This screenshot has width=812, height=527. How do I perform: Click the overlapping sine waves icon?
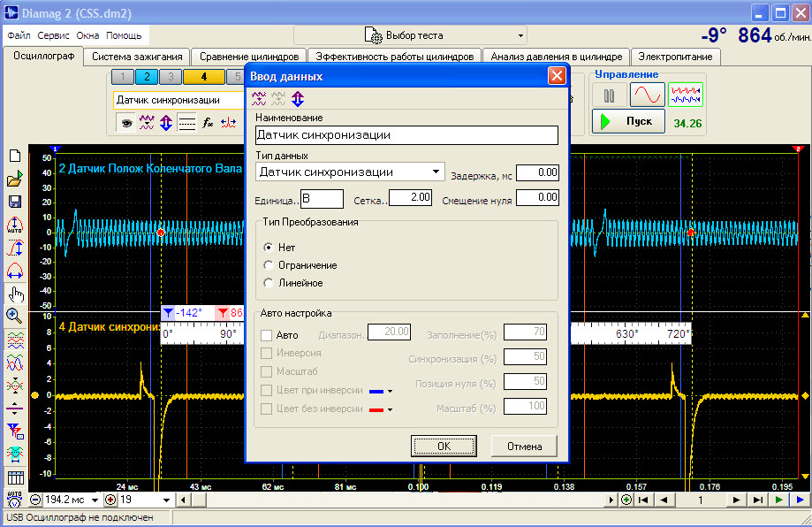coord(15,363)
